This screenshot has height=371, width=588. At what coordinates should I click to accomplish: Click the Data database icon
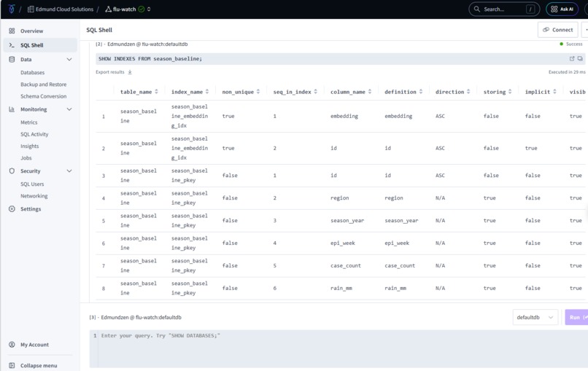click(x=12, y=59)
